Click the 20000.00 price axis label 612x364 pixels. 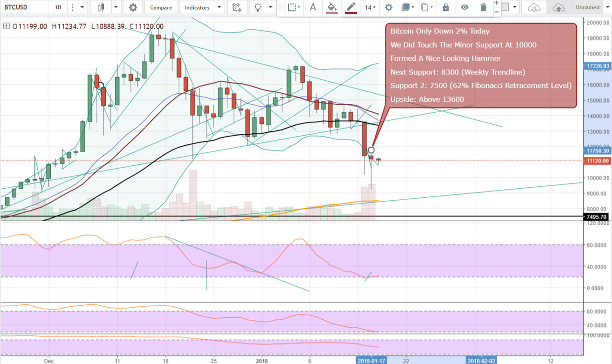[x=599, y=22]
